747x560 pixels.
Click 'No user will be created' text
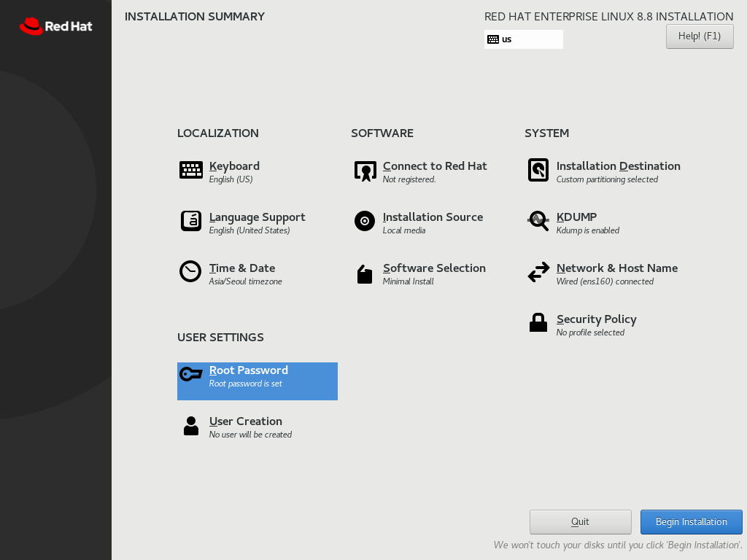pos(250,435)
